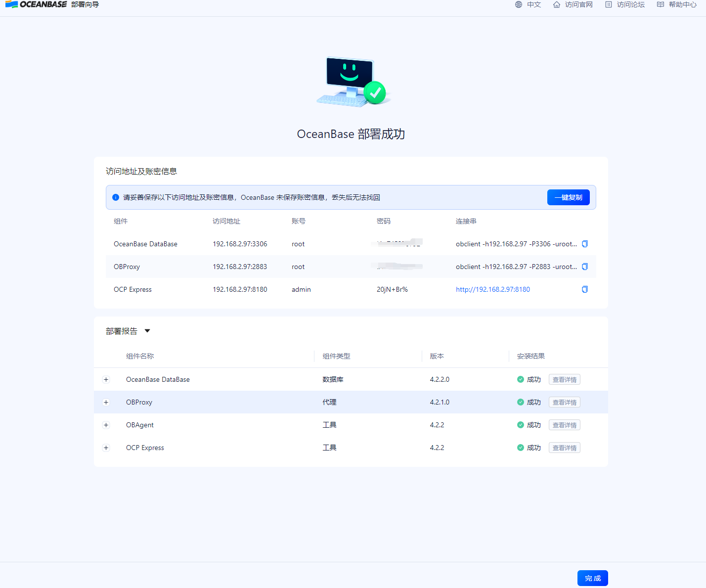Click the 组件名称 column header
This screenshot has height=588, width=706.
pyautogui.click(x=140, y=356)
